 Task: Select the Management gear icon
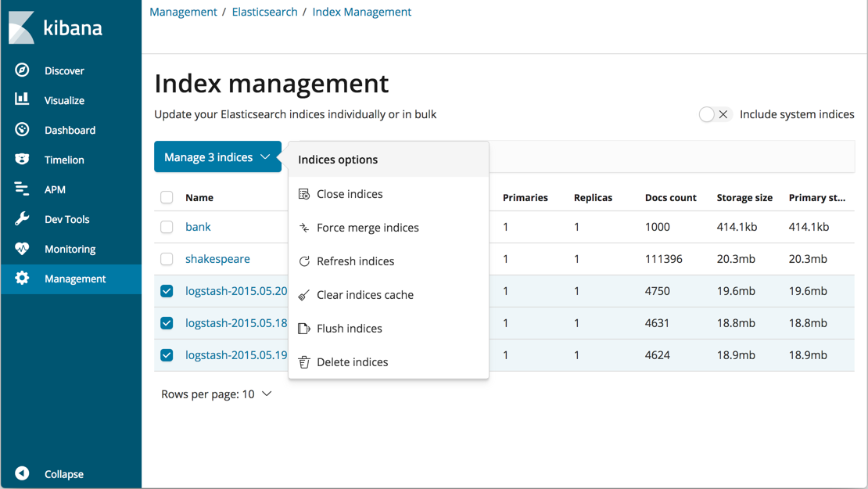22,278
